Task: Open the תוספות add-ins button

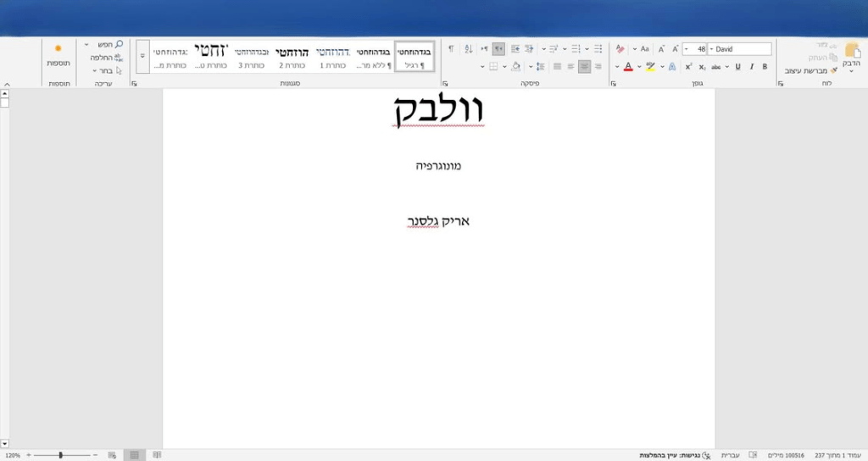Action: point(58,56)
